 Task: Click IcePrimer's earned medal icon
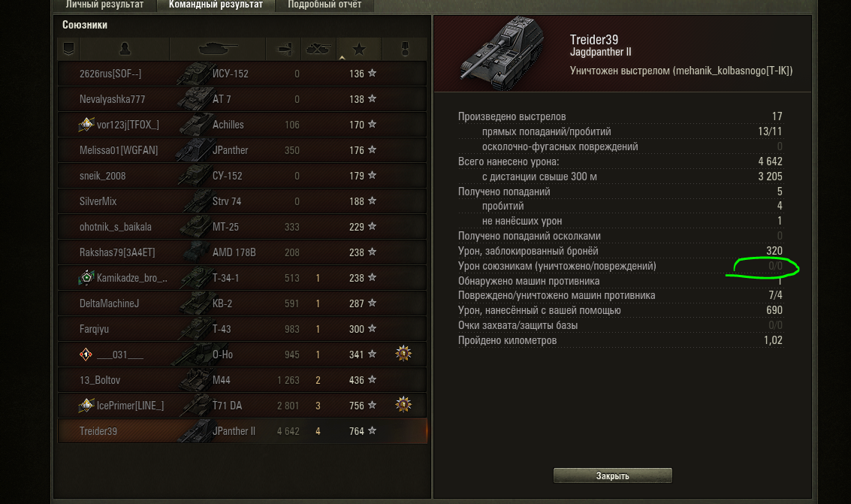pyautogui.click(x=403, y=405)
